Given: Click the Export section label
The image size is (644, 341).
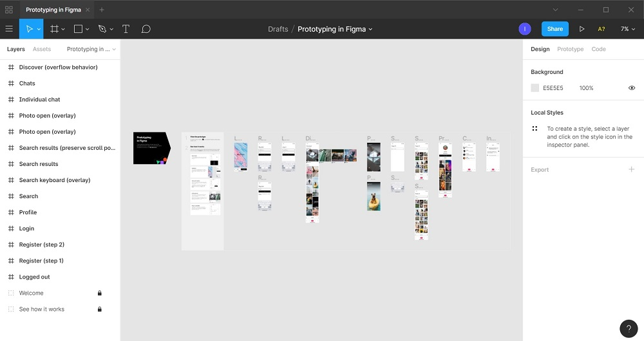Looking at the screenshot, I should tap(540, 170).
